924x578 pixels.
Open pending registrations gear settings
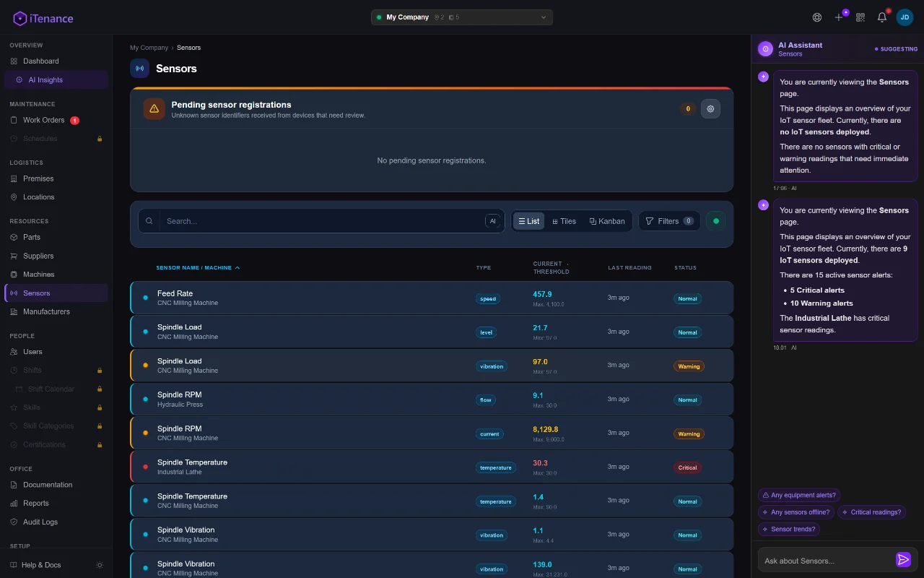coord(710,108)
